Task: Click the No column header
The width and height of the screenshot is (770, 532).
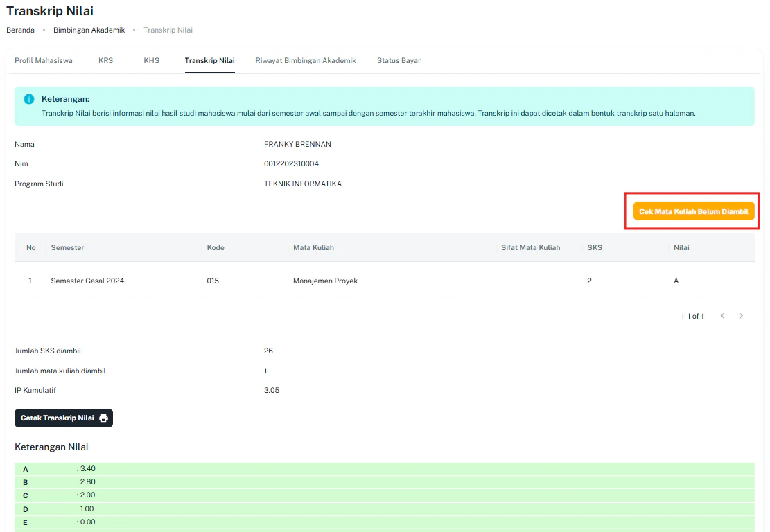Action: click(31, 247)
